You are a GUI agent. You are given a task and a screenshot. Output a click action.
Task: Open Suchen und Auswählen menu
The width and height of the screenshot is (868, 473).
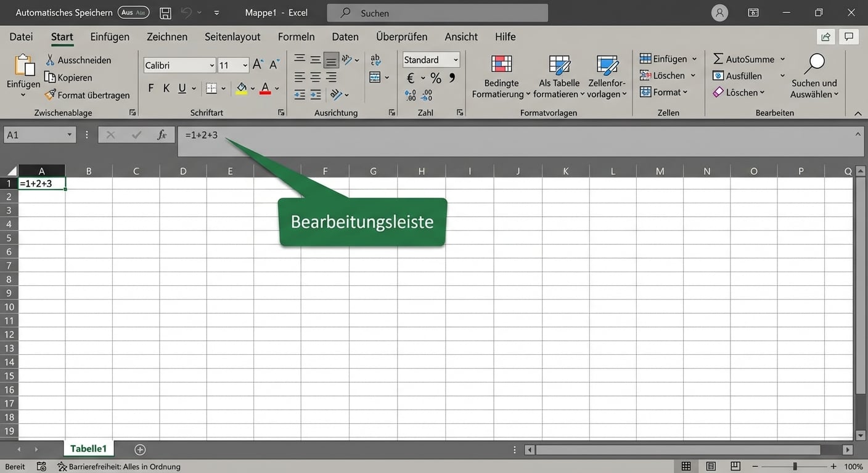point(814,76)
